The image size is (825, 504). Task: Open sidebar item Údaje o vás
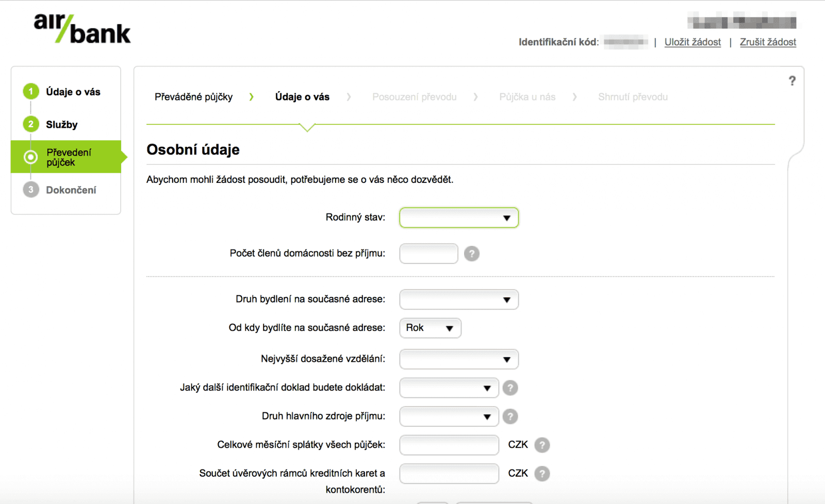pos(73,92)
